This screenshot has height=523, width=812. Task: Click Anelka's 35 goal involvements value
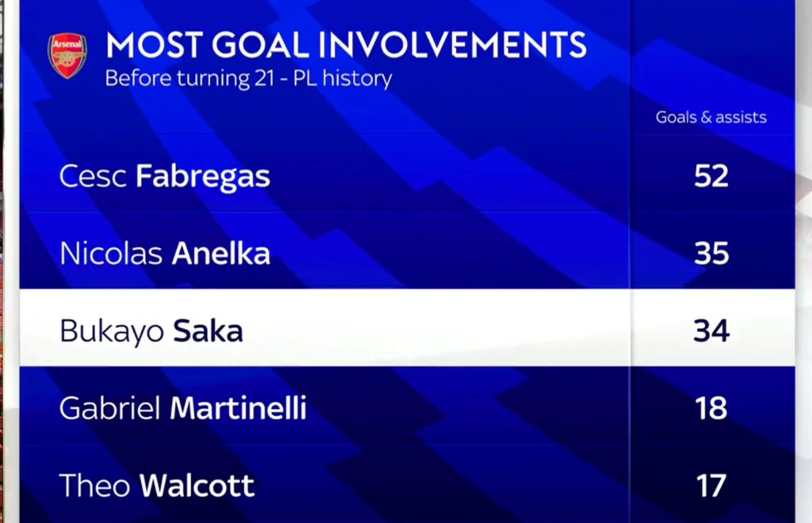pos(711,254)
